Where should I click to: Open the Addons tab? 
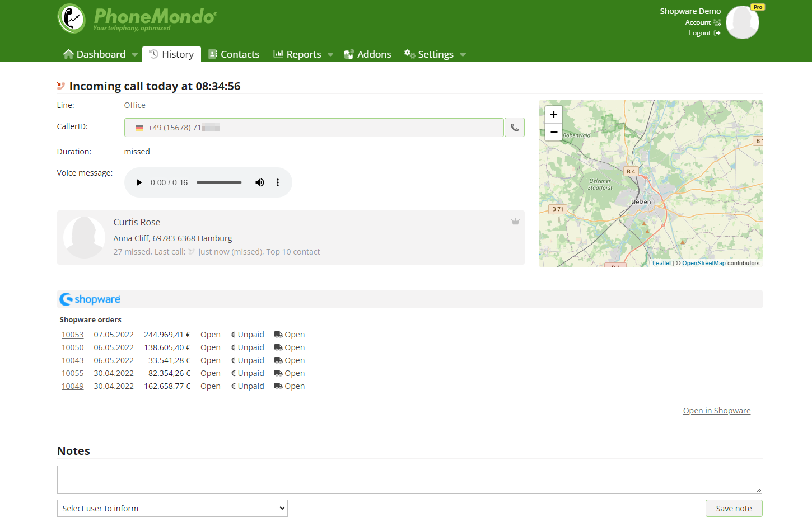pos(368,54)
